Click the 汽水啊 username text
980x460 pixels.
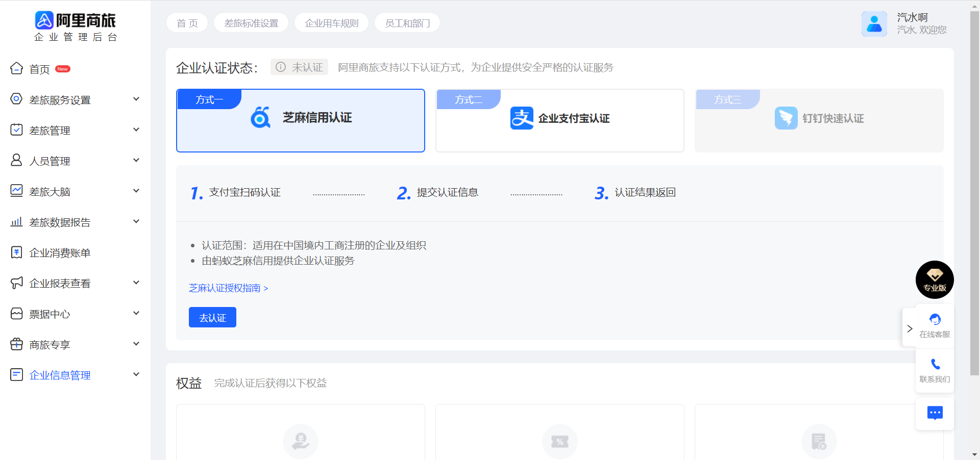tap(913, 17)
